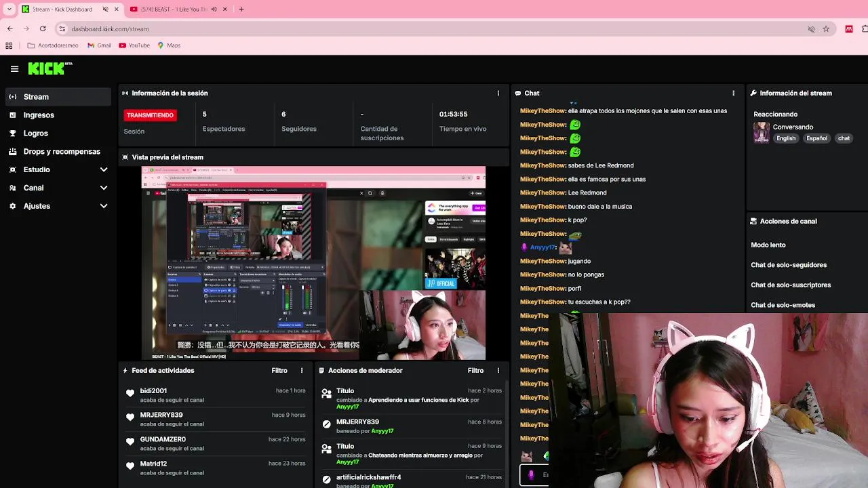The width and height of the screenshot is (868, 488).
Task: Click the chat stream tag
Action: (844, 138)
